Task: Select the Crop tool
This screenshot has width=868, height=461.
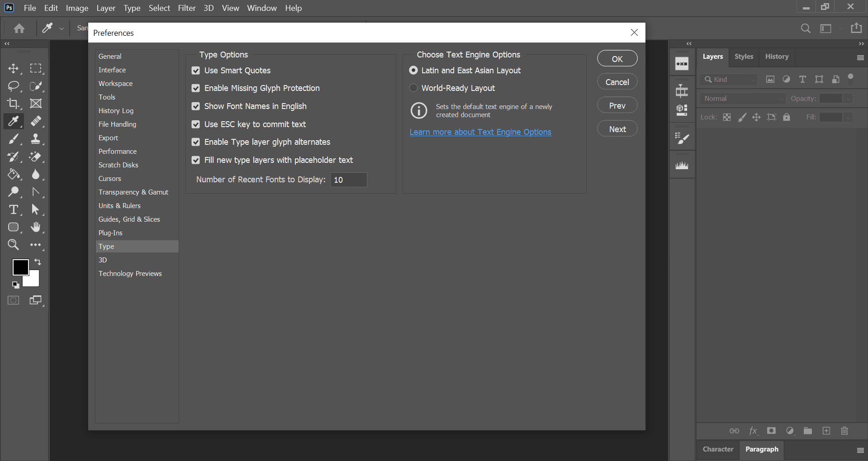Action: (13, 104)
